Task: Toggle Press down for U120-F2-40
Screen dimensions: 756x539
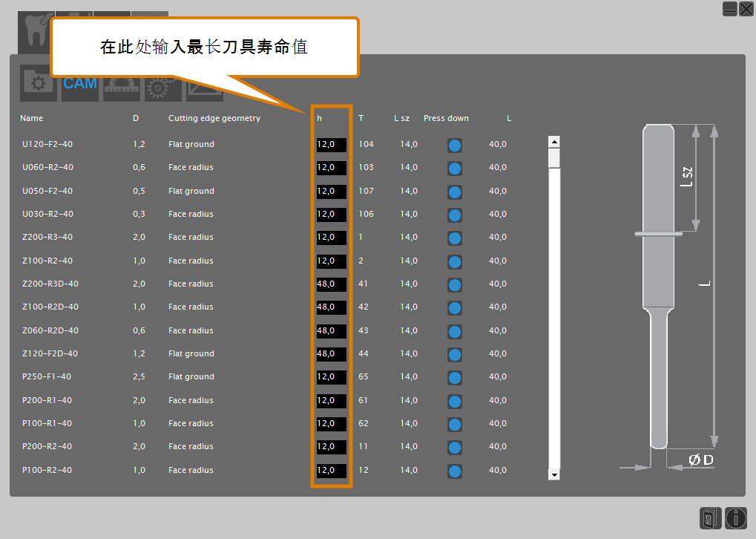Action: (x=455, y=146)
